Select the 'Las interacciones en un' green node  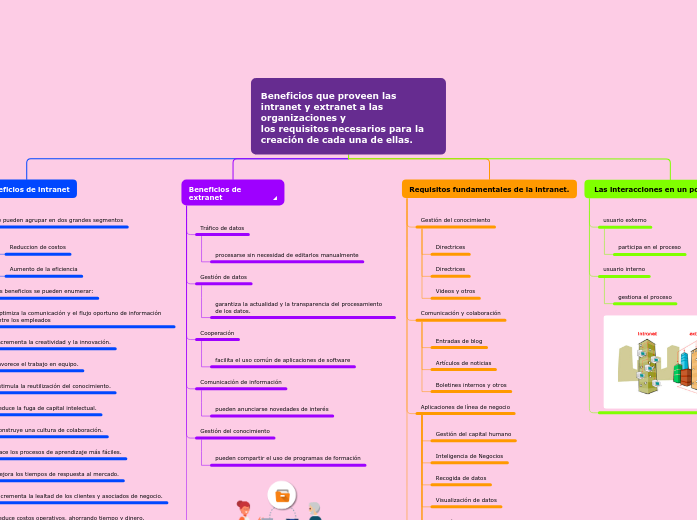point(641,189)
